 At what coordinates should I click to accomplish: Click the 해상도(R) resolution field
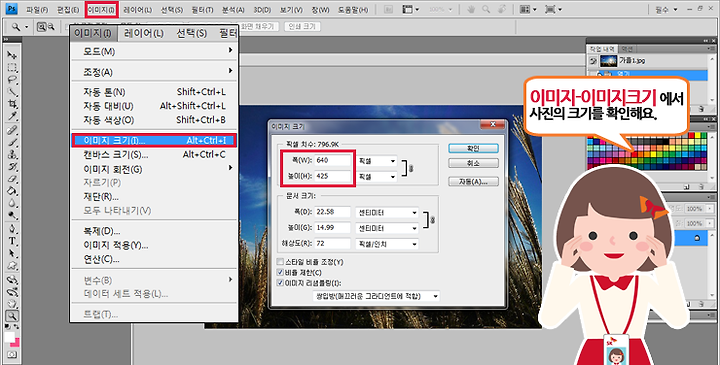pos(333,243)
